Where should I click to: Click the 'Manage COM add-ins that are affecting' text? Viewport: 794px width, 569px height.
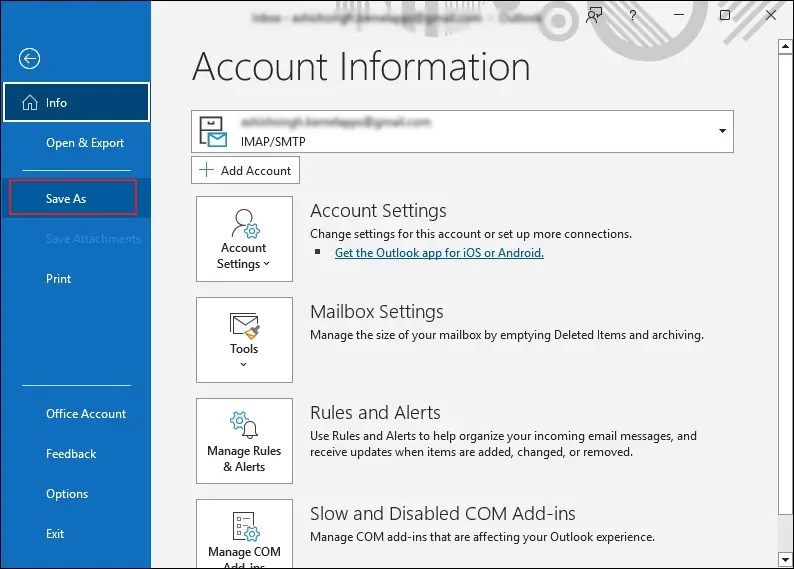tap(483, 537)
